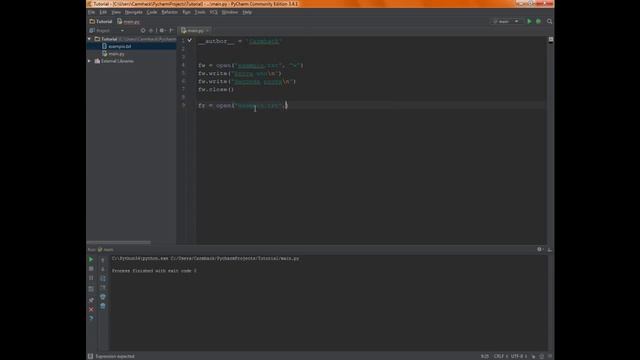The width and height of the screenshot is (640, 360).
Task: Click the print icon in Run console
Action: [103, 297]
